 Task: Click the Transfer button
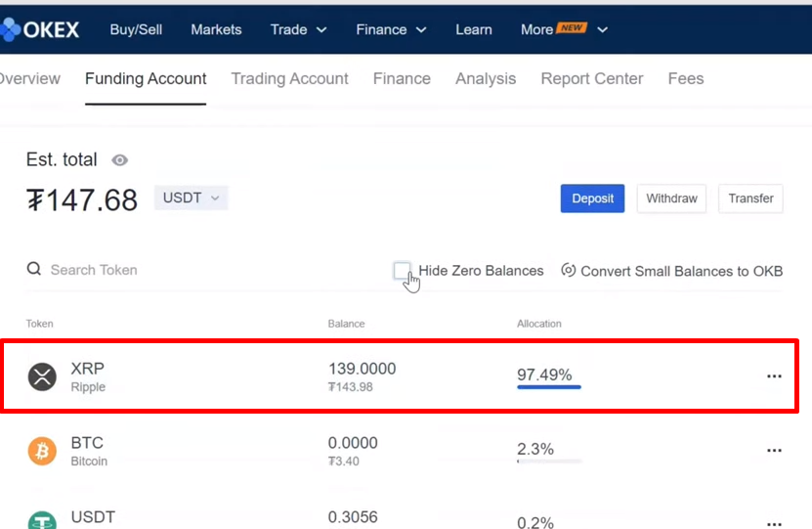[750, 198]
